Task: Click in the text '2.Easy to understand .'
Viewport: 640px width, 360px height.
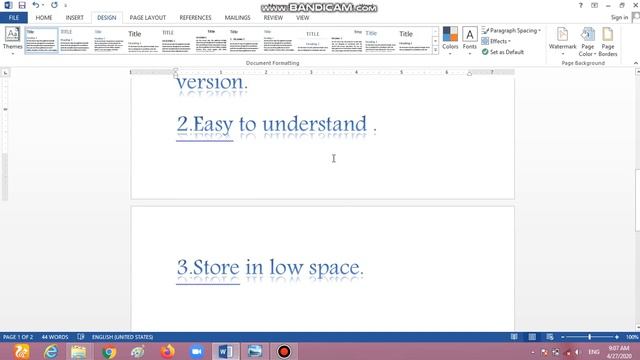Action: coord(276,124)
